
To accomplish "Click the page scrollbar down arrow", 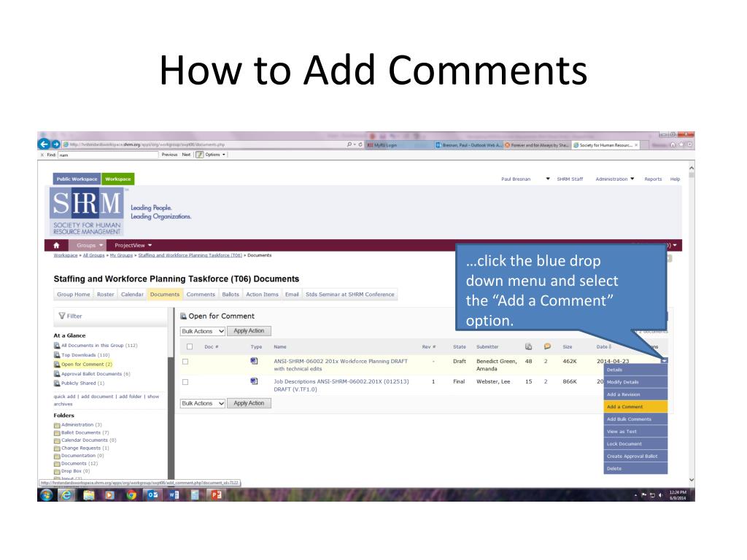I will tap(692, 480).
